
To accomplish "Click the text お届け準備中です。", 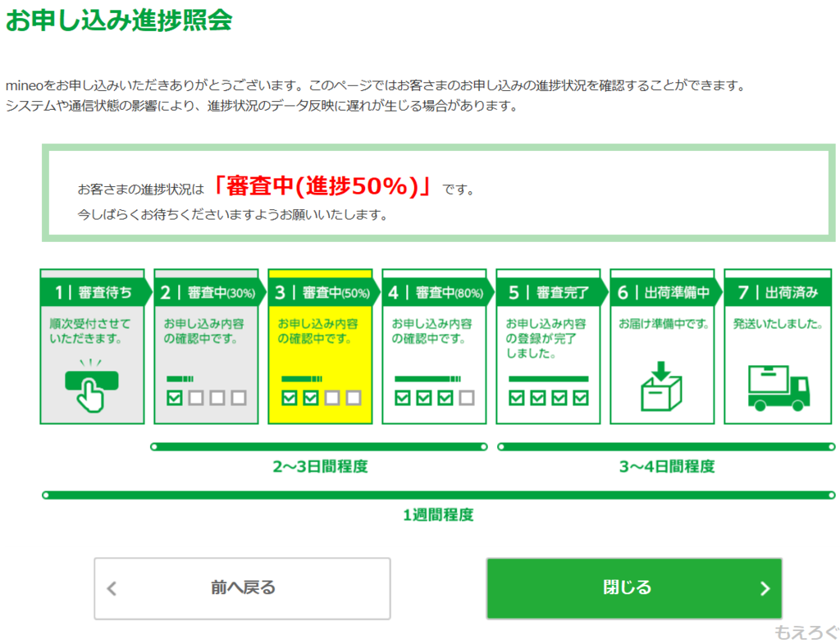I will click(x=664, y=323).
